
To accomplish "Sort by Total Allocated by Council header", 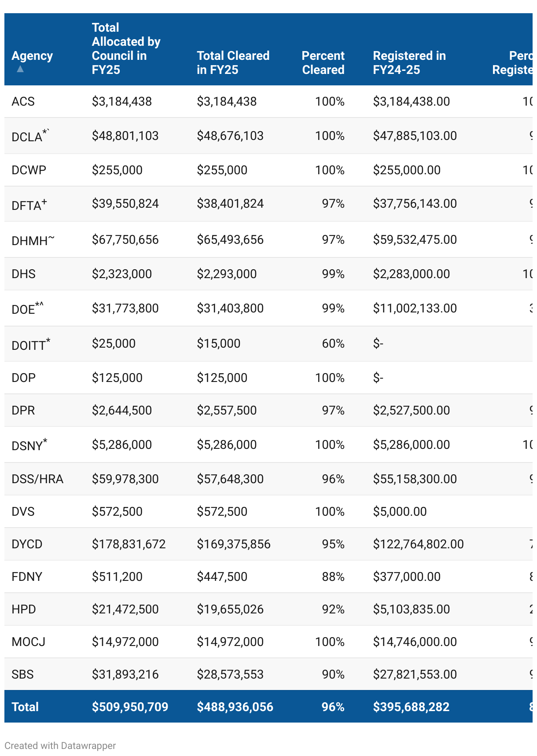I will click(x=126, y=49).
